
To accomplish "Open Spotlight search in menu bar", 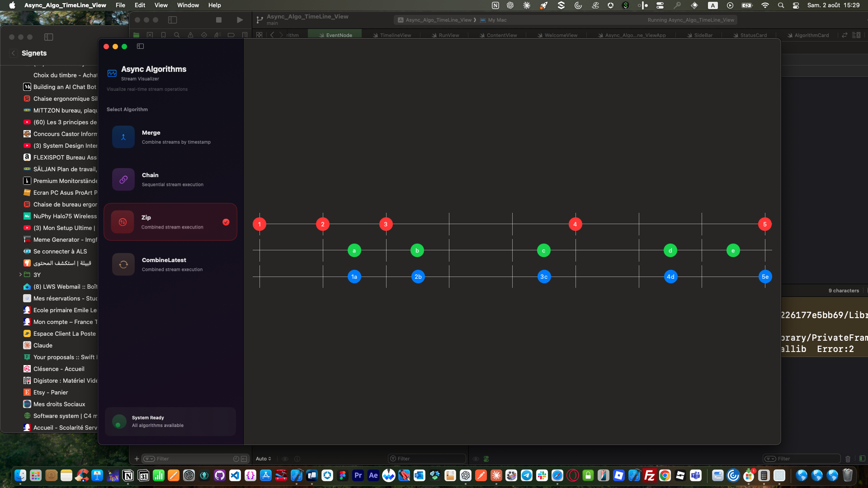I will point(781,5).
